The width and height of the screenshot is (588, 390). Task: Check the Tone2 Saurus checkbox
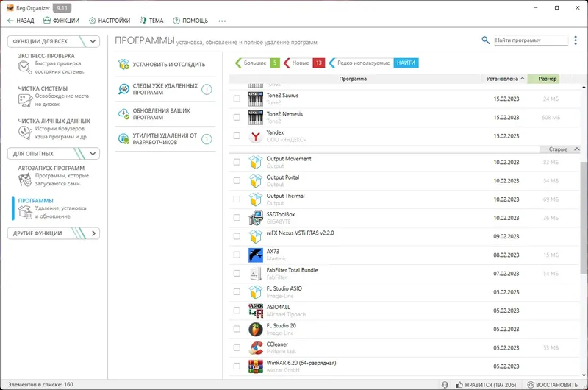(237, 99)
